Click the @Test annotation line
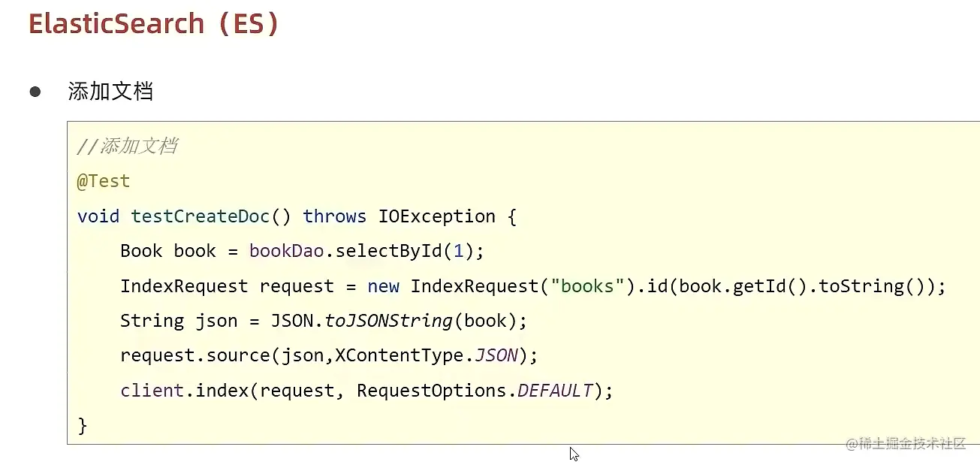Viewport: 980px width, 465px height. coord(104,181)
